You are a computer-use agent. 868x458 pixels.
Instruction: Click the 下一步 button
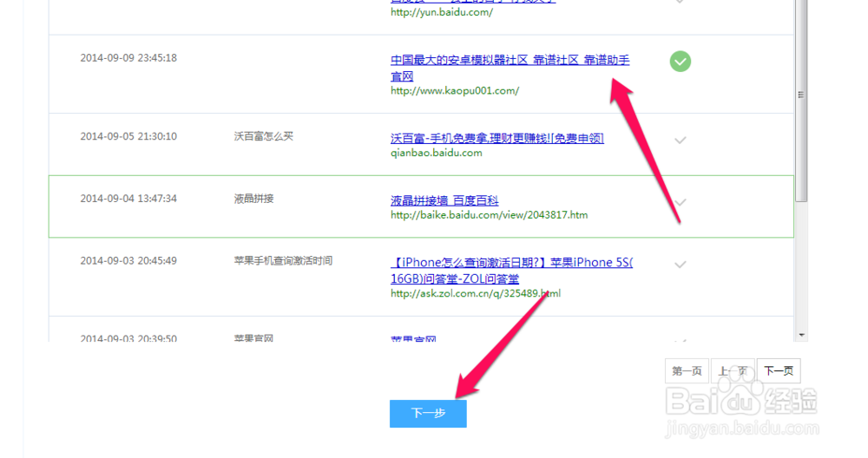(428, 413)
